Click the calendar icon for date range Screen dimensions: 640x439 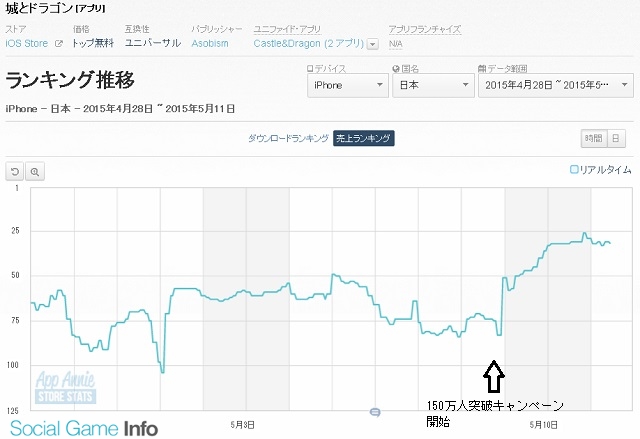coord(484,69)
